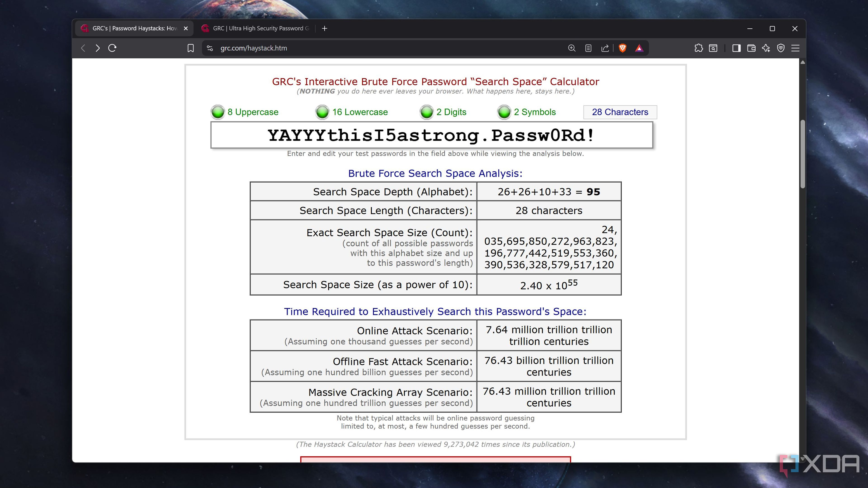Minimize the browser window

coord(750,29)
